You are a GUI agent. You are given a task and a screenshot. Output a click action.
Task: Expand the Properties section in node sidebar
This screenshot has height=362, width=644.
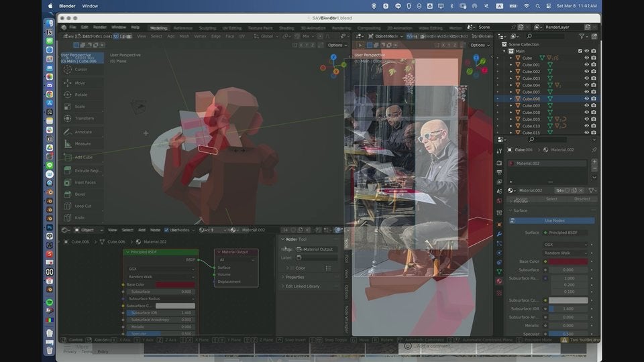tap(295, 277)
